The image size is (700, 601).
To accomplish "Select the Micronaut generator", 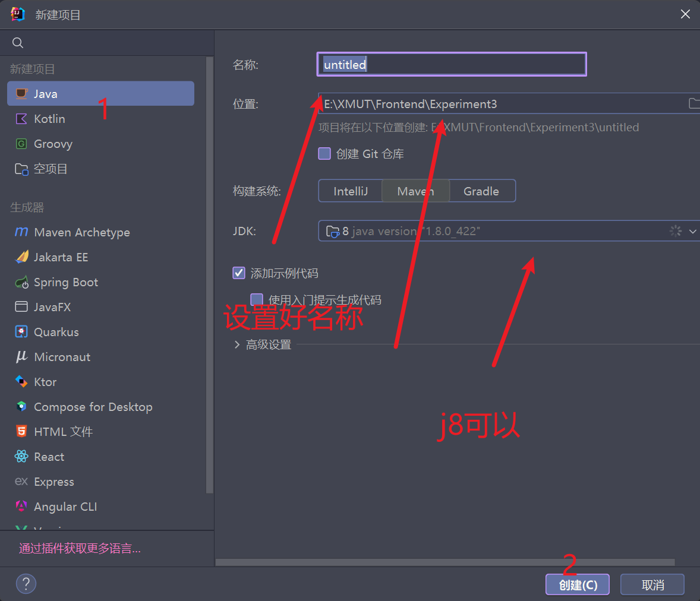I will pos(100,357).
